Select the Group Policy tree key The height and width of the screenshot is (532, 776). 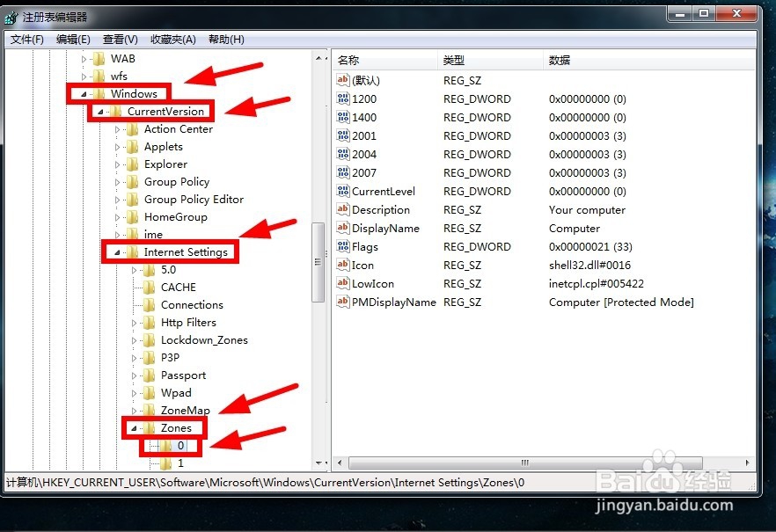[177, 182]
